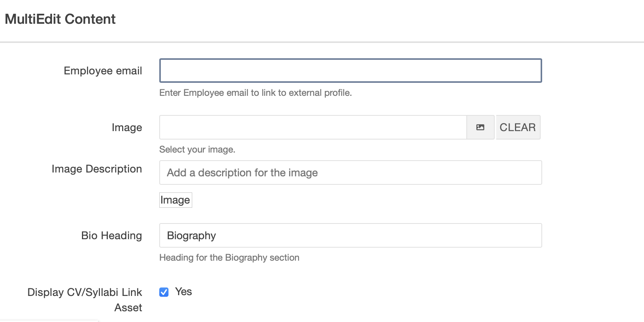Screen dimensions: 644x322
Task: Click the broken Image preview placeholder
Action: pos(175,200)
